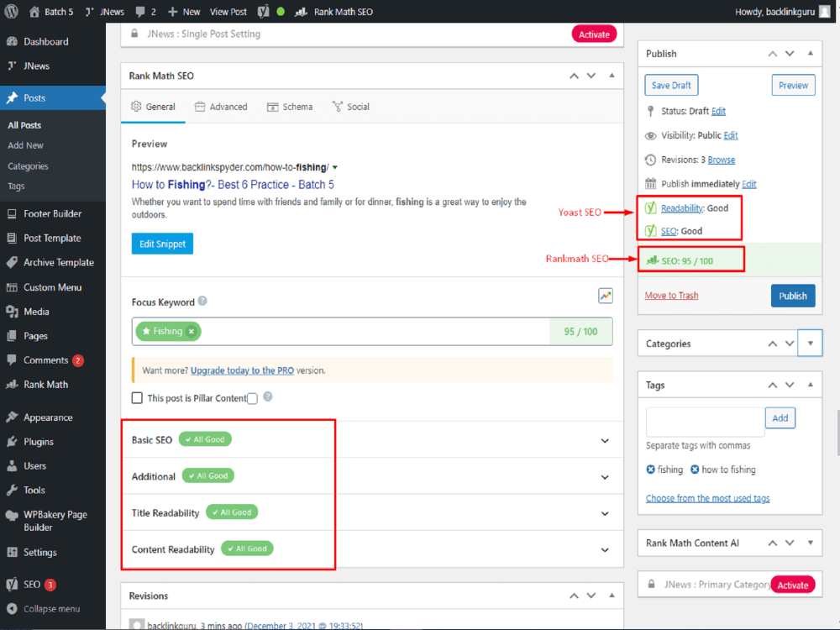Move Rank Math SEO metabox down

click(x=591, y=76)
